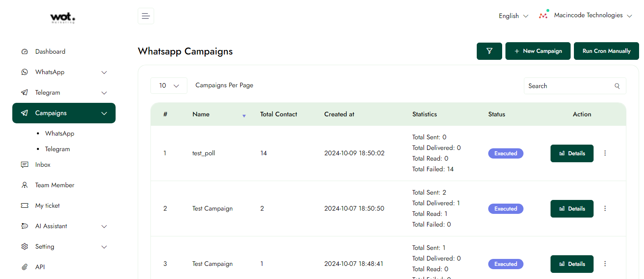
Task: Open the filter funnel button
Action: tap(489, 51)
